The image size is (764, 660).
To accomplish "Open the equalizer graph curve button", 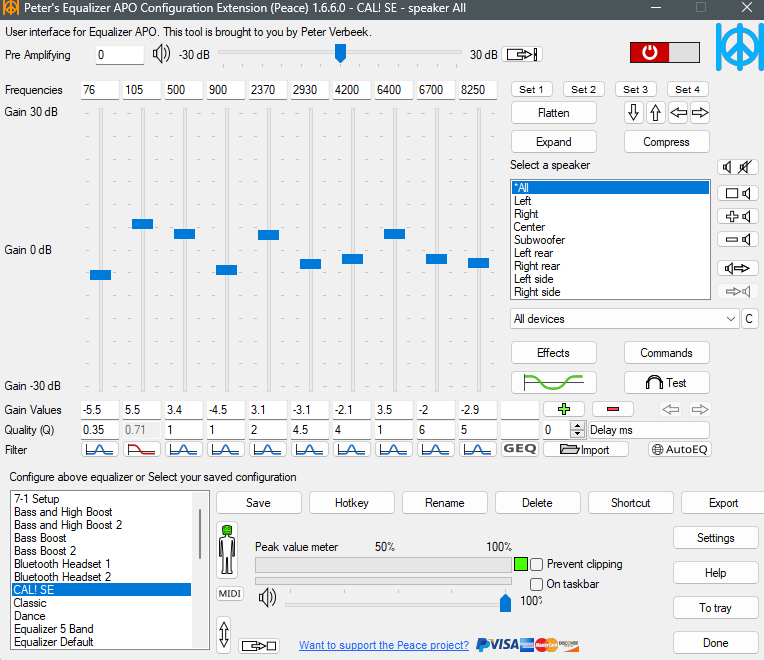I will [x=554, y=382].
